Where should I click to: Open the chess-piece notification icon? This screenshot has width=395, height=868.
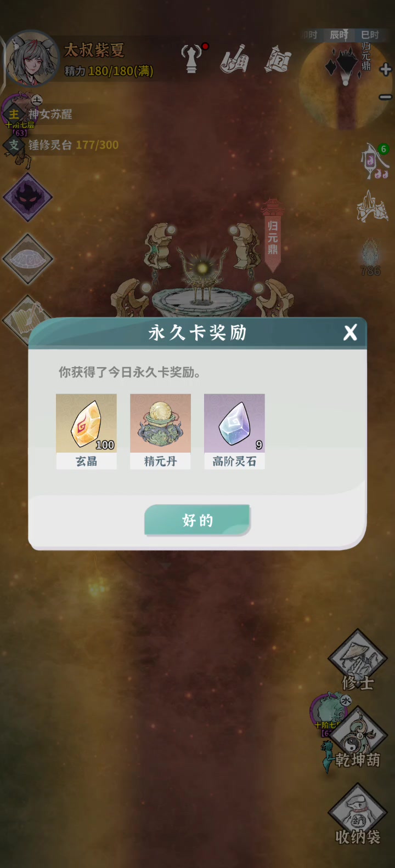tap(193, 58)
